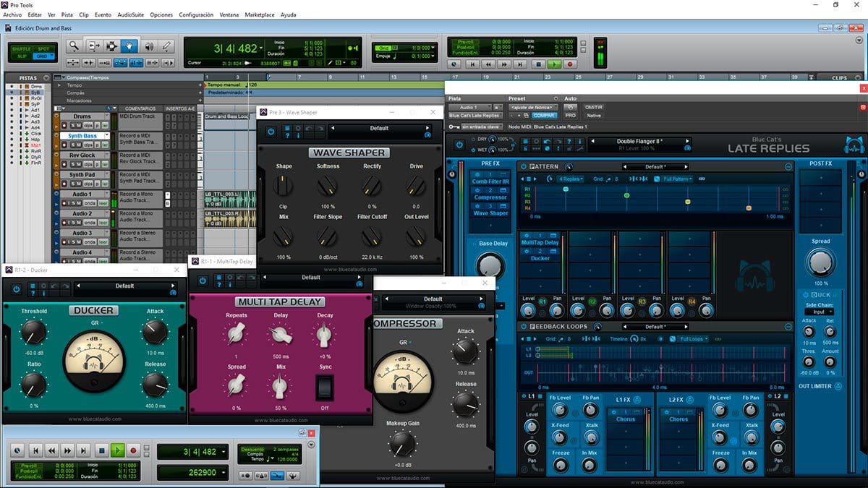This screenshot has height=488, width=868.
Task: Select the Grabber hand tool
Action: tap(129, 46)
